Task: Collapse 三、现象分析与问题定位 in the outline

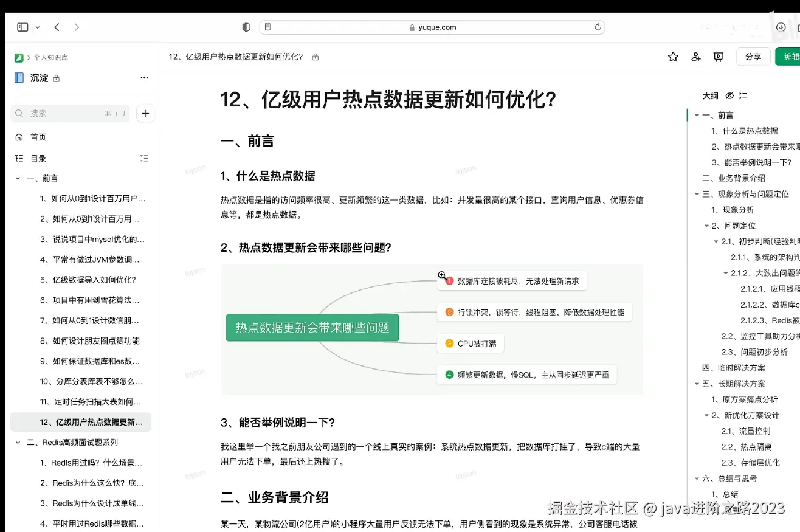Action: [697, 193]
